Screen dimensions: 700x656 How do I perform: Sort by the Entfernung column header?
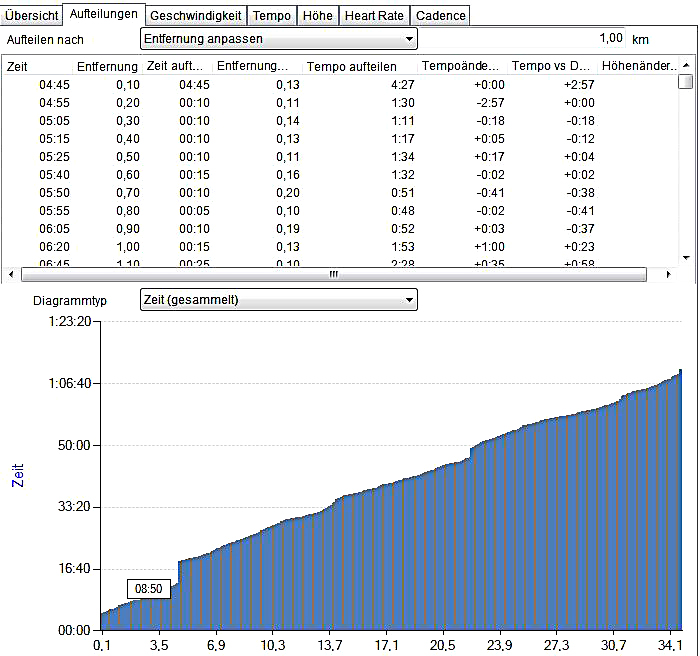pos(107,66)
